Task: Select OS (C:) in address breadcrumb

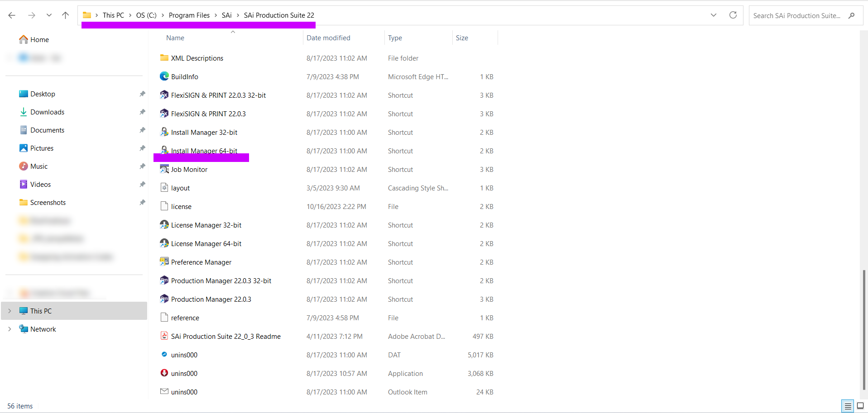Action: coord(146,15)
